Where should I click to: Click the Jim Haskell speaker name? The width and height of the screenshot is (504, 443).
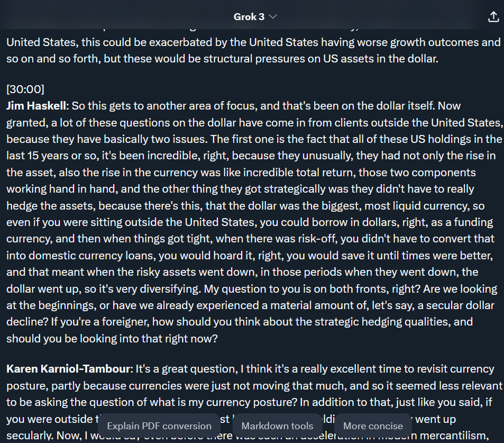point(36,106)
